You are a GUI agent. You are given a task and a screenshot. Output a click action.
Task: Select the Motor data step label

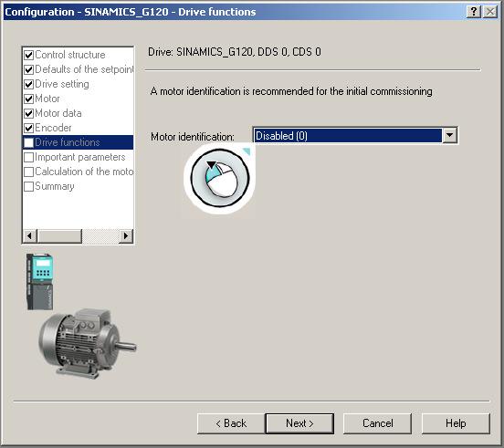click(58, 113)
